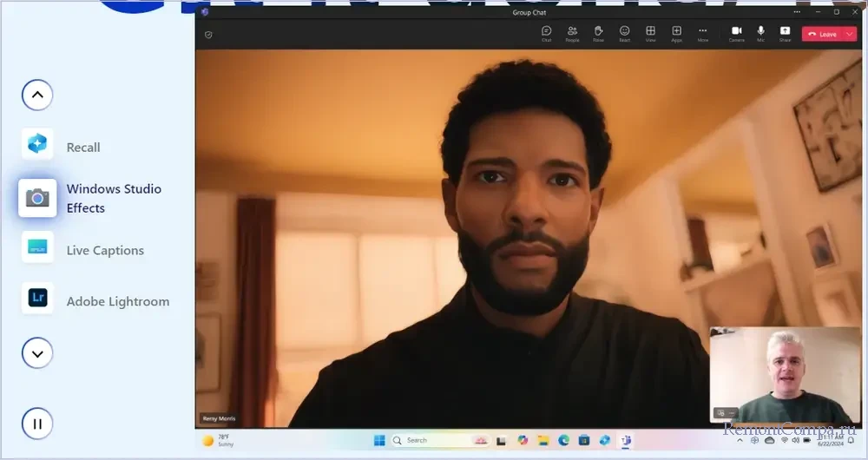Open the Apps button in meeting toolbar
868x460 pixels.
point(676,33)
